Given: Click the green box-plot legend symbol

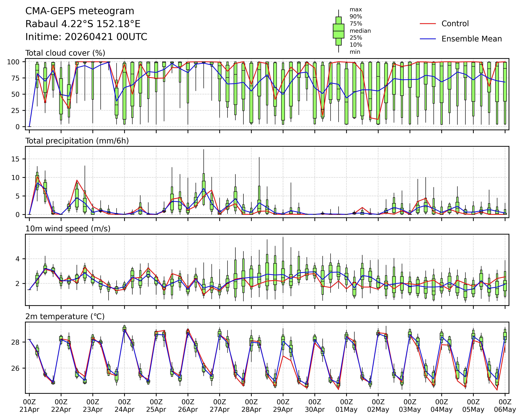Looking at the screenshot, I should point(338,31).
